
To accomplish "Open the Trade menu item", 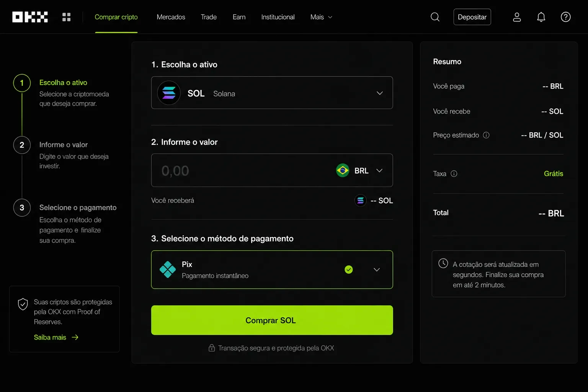I will [209, 17].
